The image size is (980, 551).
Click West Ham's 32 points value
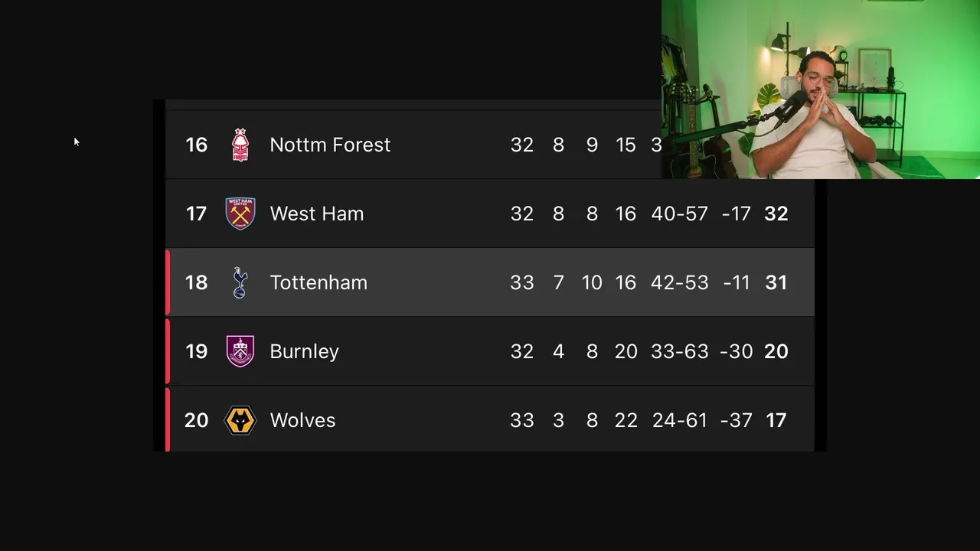[776, 214]
